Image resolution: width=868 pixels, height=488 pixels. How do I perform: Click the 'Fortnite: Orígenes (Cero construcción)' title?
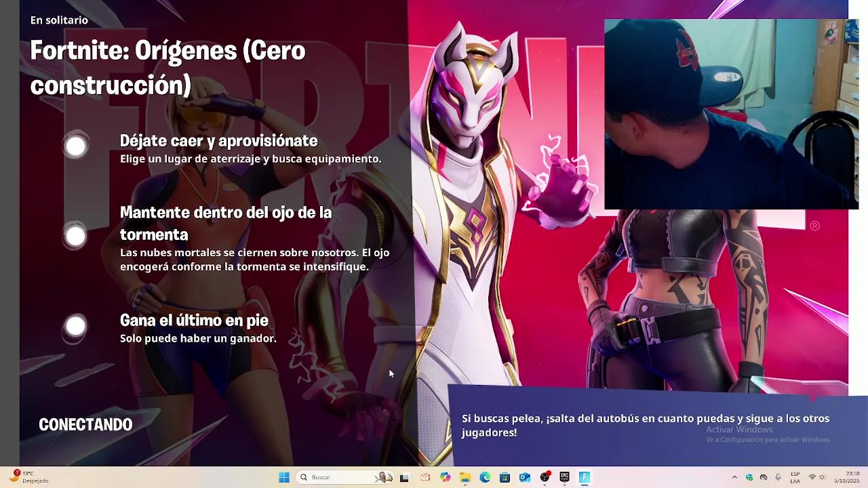168,68
